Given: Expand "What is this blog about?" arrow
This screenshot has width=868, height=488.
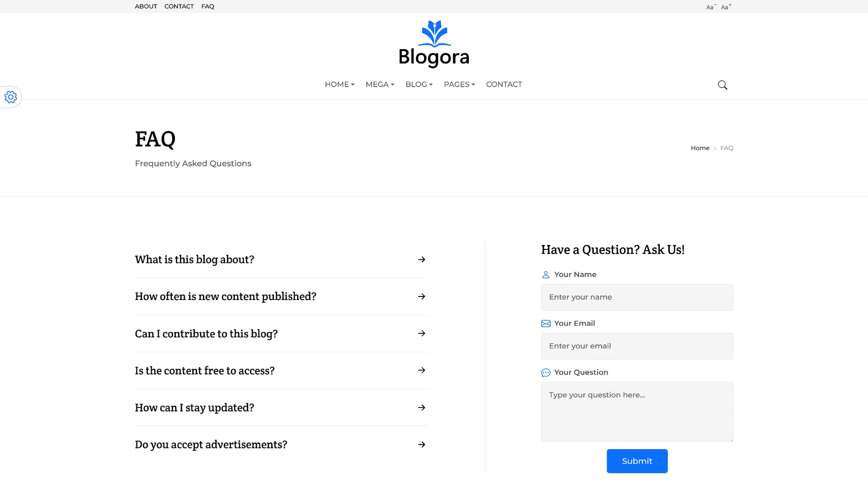Looking at the screenshot, I should (x=421, y=259).
